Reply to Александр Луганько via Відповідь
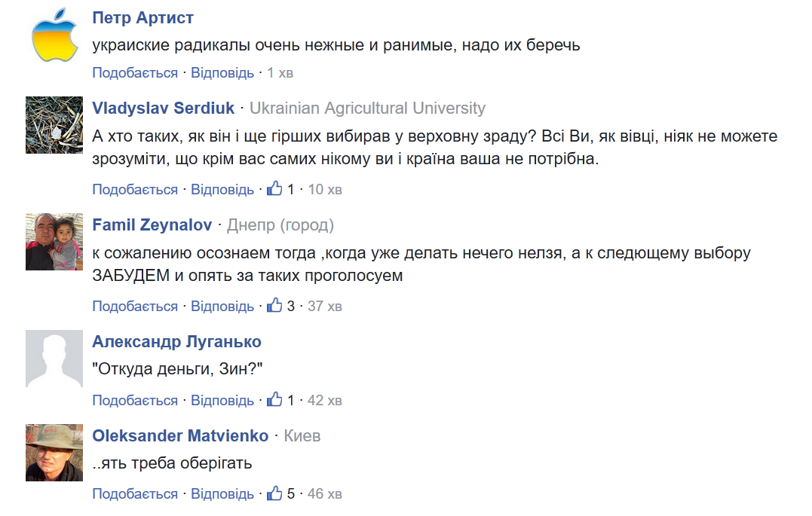The image size is (812, 516). pyautogui.click(x=222, y=400)
